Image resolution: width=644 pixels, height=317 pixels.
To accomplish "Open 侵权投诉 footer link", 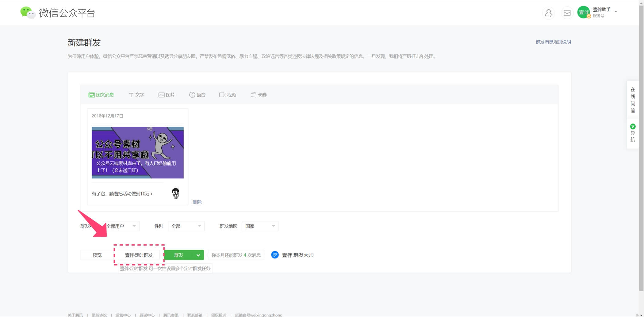I will tap(219, 315).
